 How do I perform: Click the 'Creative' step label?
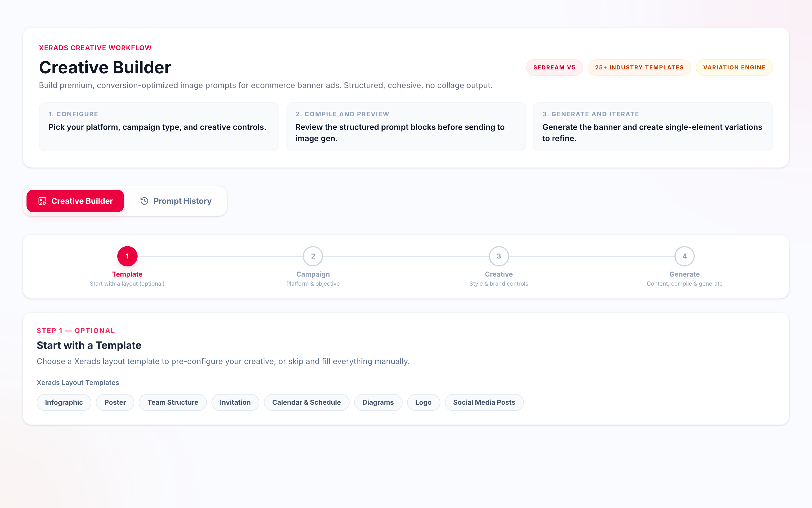click(x=498, y=274)
